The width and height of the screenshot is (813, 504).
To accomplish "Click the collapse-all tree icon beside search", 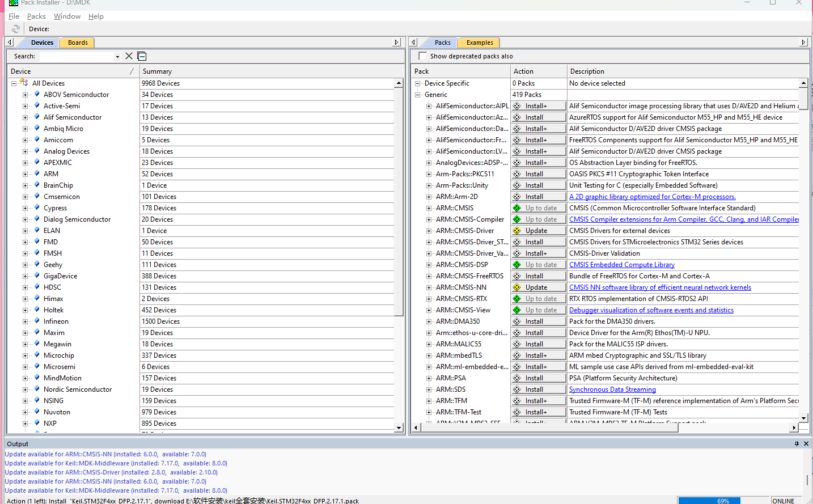I will pyautogui.click(x=142, y=56).
